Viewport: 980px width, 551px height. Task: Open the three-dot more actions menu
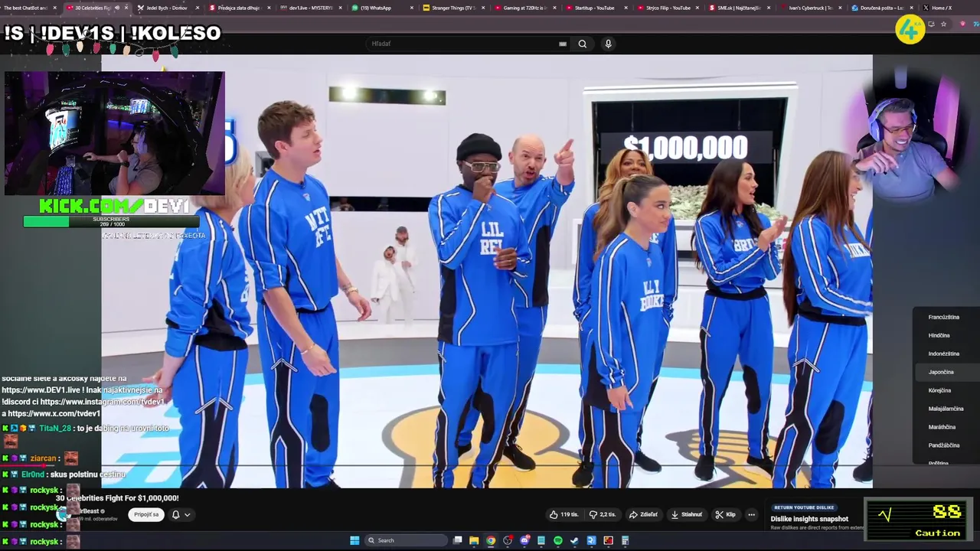pyautogui.click(x=752, y=514)
